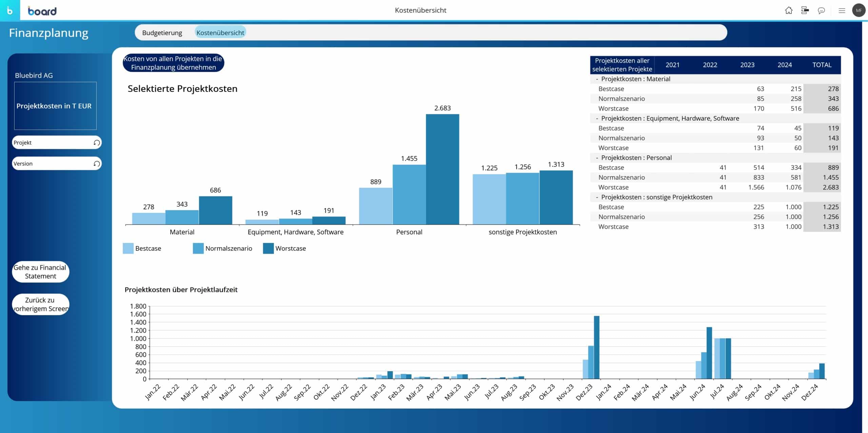Collapse Projektkosten : sonstige Projektkosten group
The height and width of the screenshot is (433, 868).
pyautogui.click(x=597, y=197)
